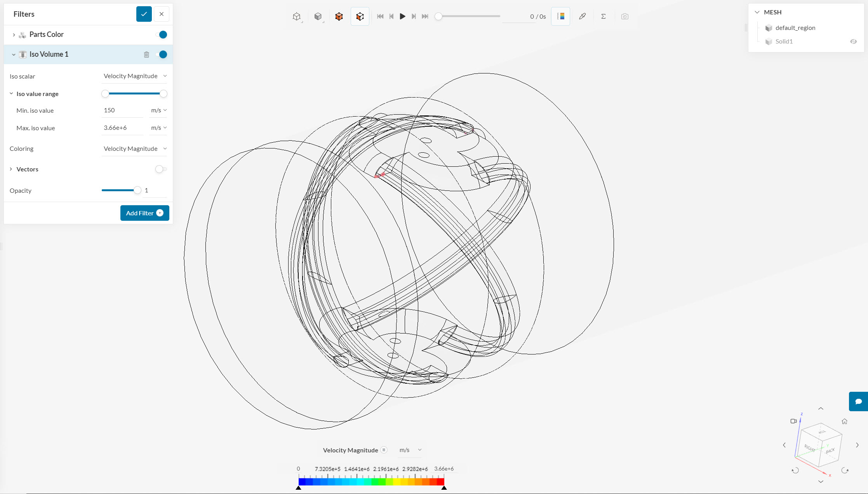Click the Min. iso value input field
Screen dimensions: 868x494
122,110
